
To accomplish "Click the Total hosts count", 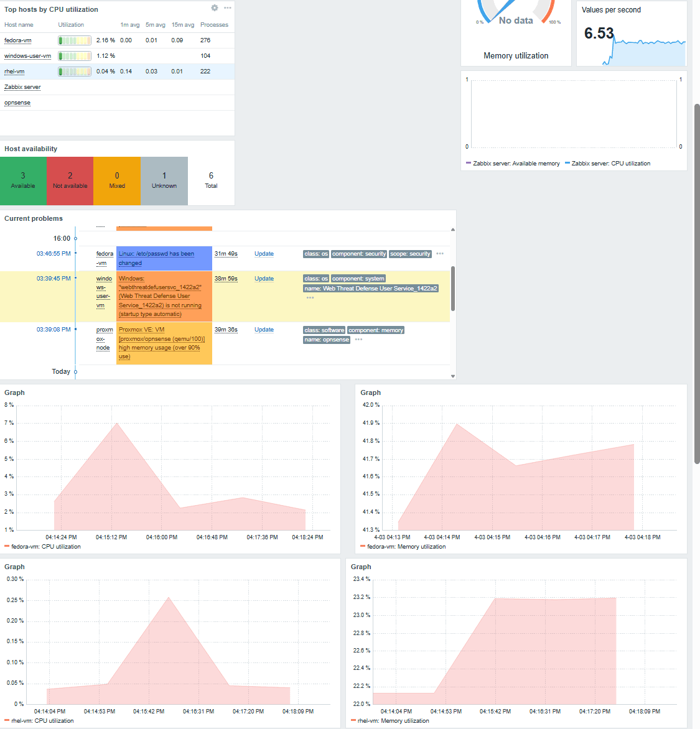I will (x=211, y=180).
